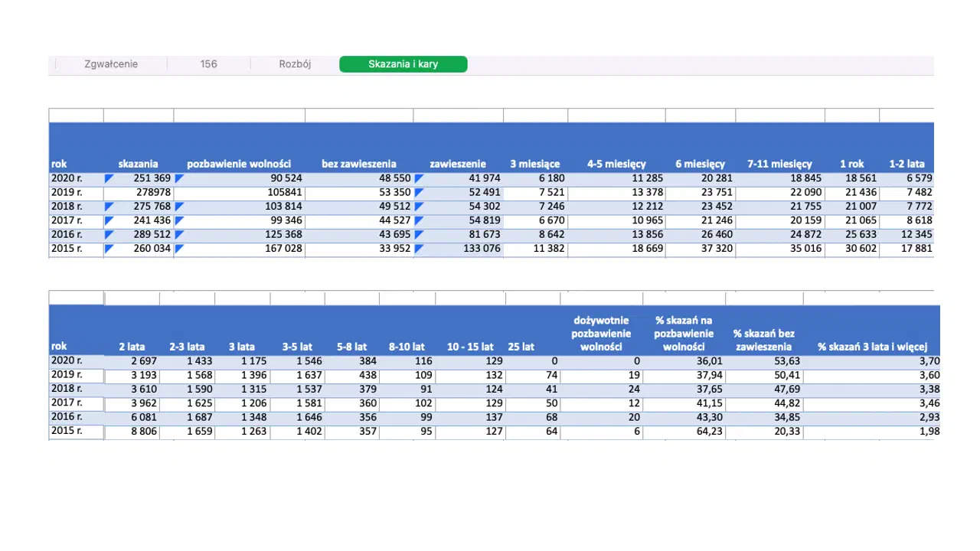Click the blue flag in the 54 302 cell

[419, 207]
